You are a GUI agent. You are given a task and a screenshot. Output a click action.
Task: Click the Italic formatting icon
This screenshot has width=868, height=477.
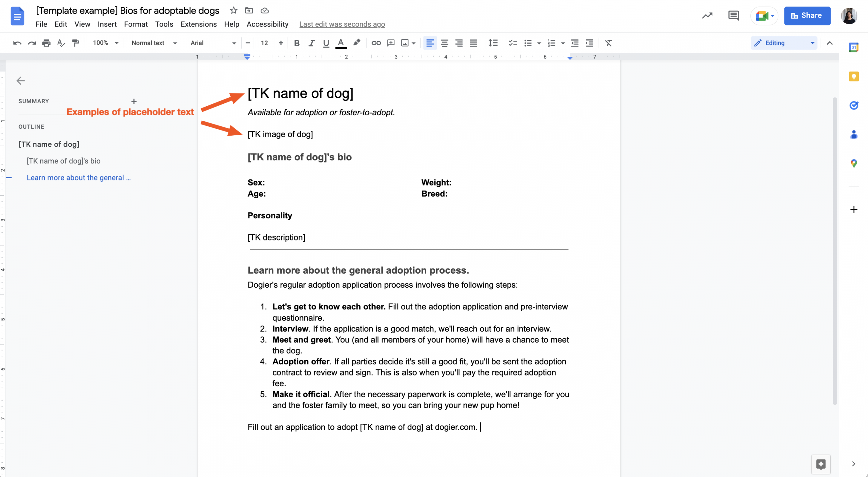[311, 43]
